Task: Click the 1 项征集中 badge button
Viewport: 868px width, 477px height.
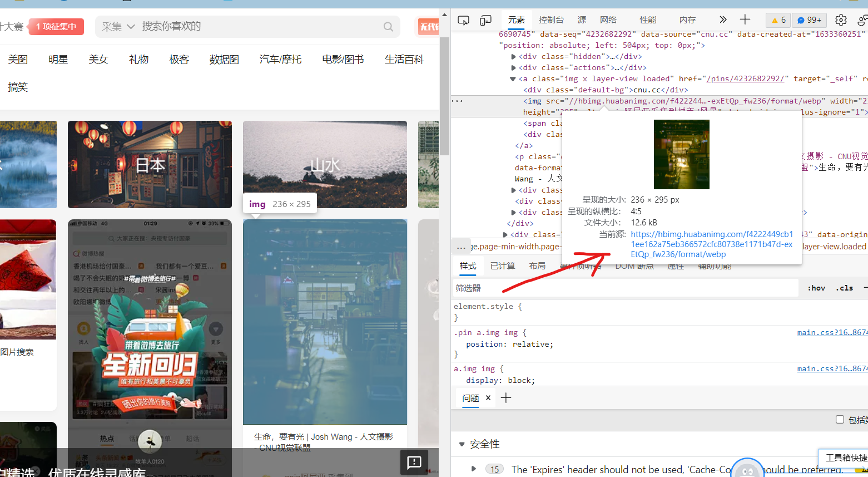Action: pos(56,27)
